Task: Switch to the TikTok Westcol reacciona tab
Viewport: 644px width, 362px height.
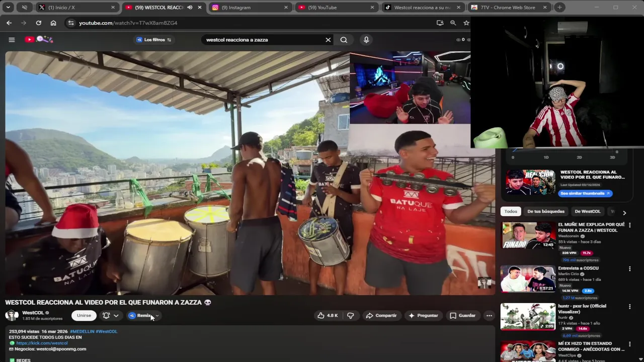Action: coord(422,8)
